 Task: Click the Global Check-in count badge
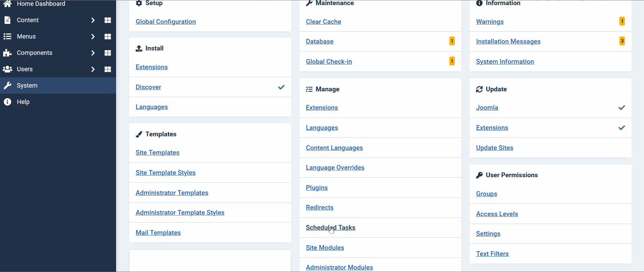(452, 61)
